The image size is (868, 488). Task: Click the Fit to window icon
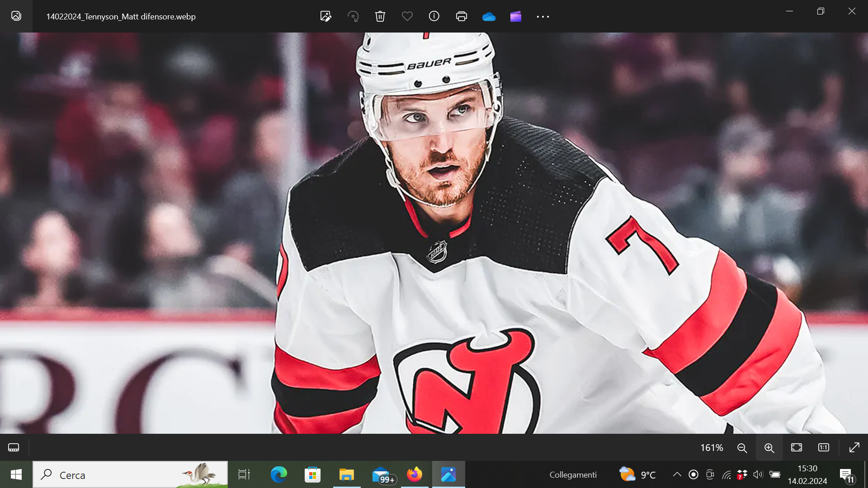797,447
